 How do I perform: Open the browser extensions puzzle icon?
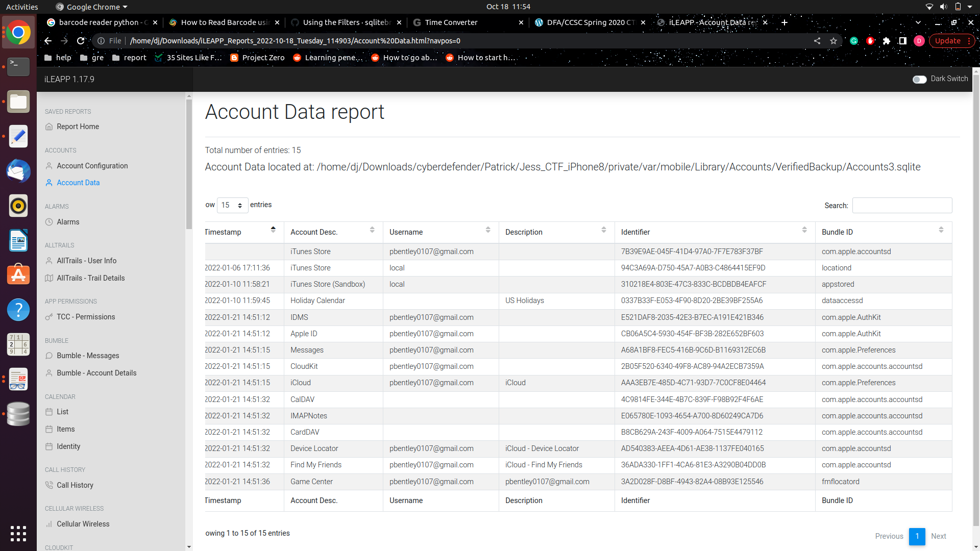tap(887, 41)
